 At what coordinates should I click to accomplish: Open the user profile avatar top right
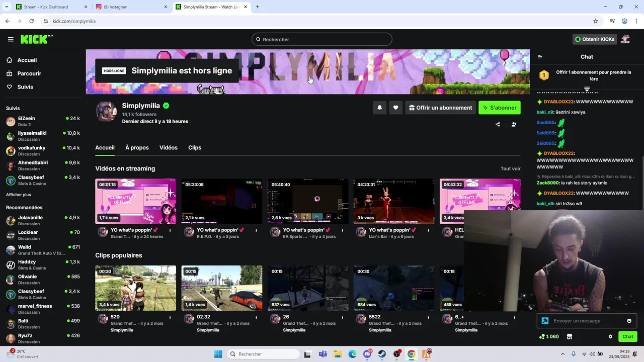[625, 39]
